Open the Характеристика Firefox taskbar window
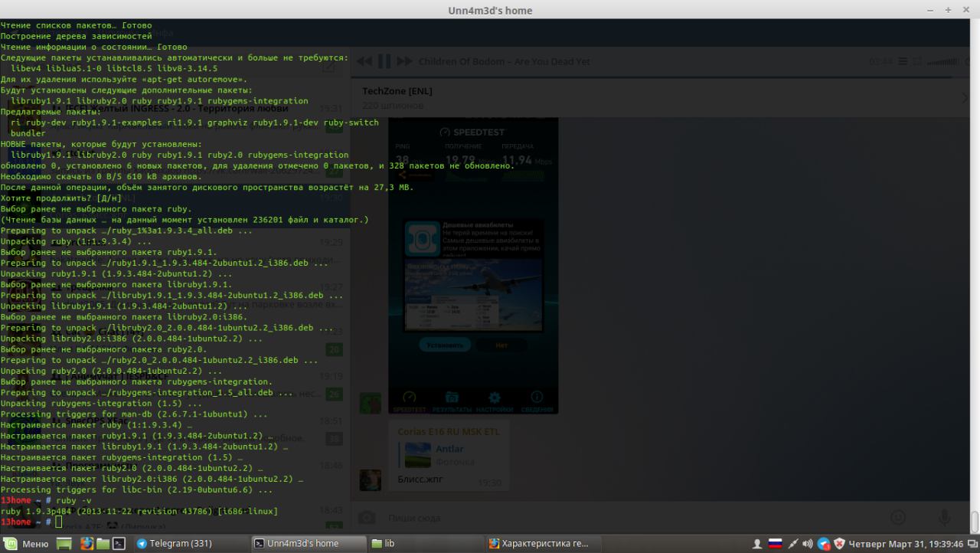Screen dimensions: 980x553 (x=539, y=544)
